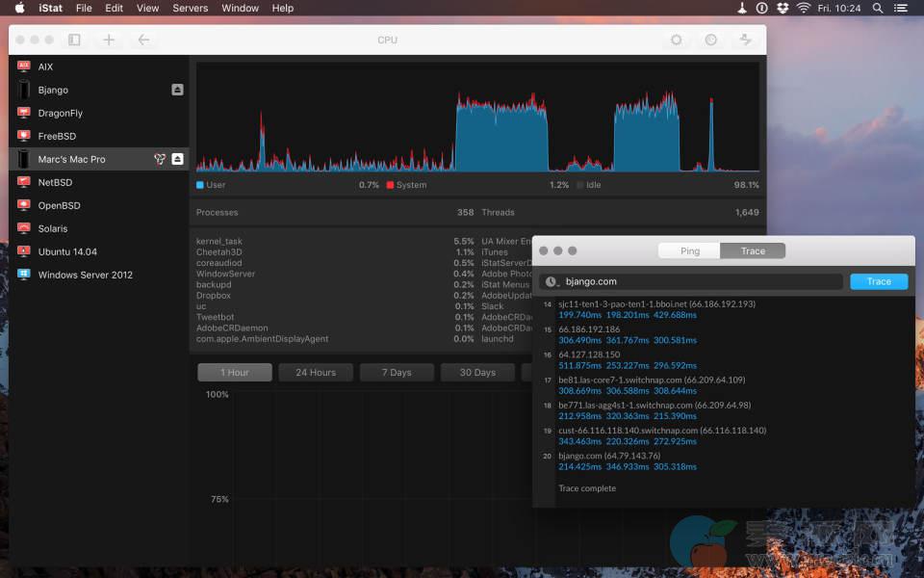Screen dimensions: 924x578
Task: Click the plus icon to add server
Action: coord(109,39)
